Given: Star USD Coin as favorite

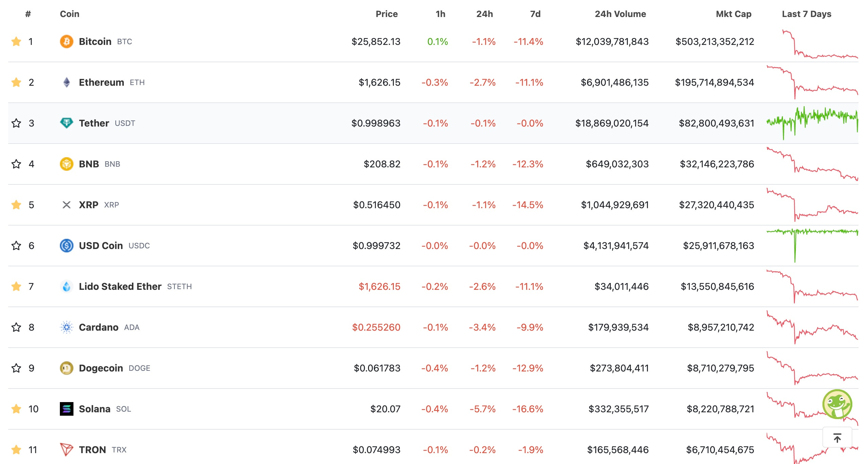Looking at the screenshot, I should pos(16,246).
